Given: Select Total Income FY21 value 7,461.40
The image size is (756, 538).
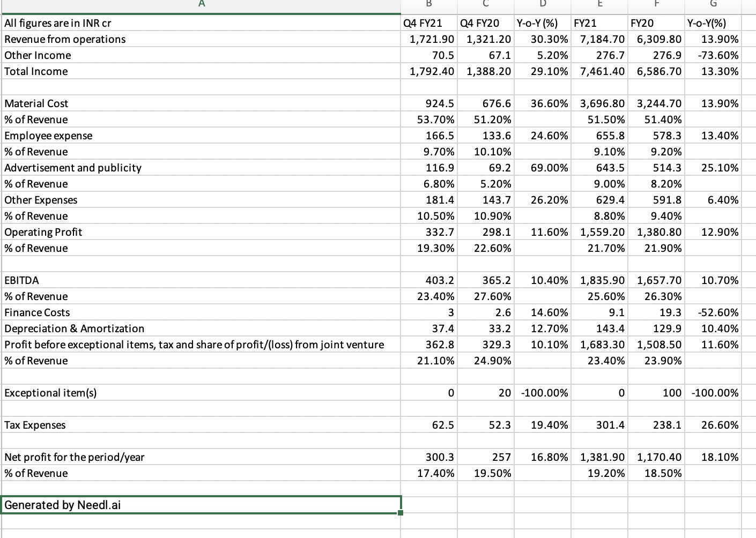Looking at the screenshot, I should (x=599, y=71).
